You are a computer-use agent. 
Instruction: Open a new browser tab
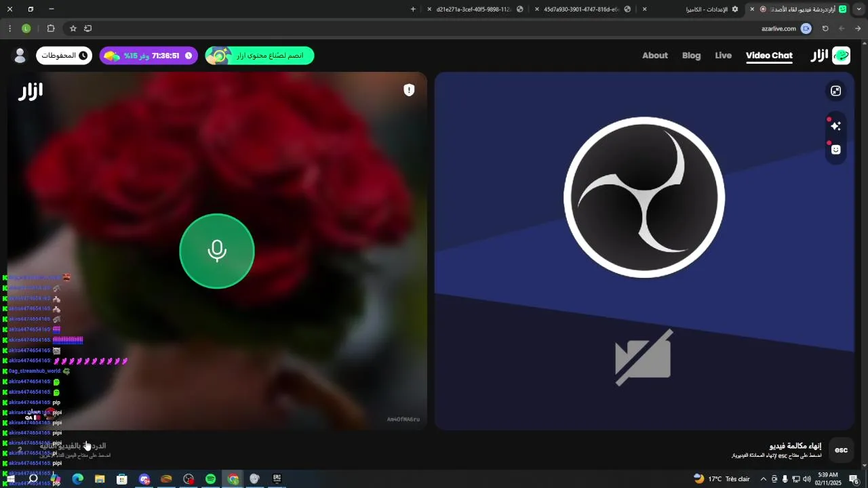413,9
